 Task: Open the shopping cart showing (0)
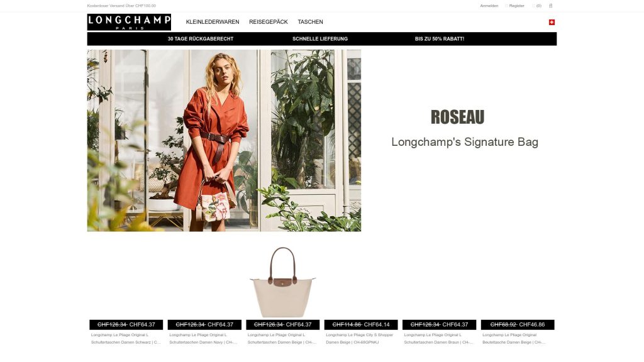[x=537, y=6]
